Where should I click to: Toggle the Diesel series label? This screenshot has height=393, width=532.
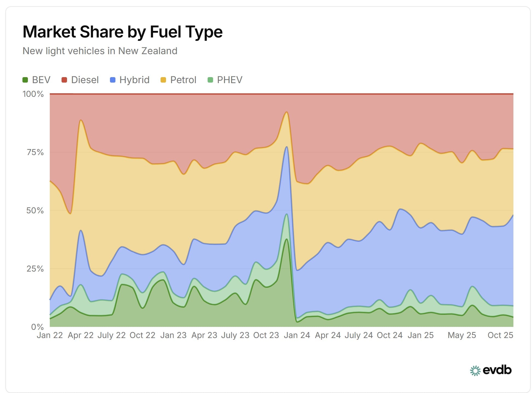[x=85, y=80]
